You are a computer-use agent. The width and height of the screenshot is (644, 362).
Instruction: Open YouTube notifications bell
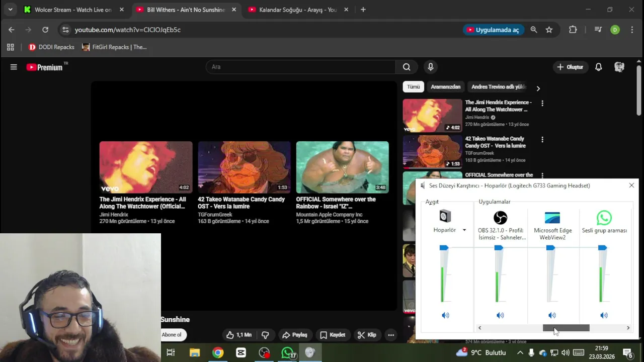click(x=598, y=67)
